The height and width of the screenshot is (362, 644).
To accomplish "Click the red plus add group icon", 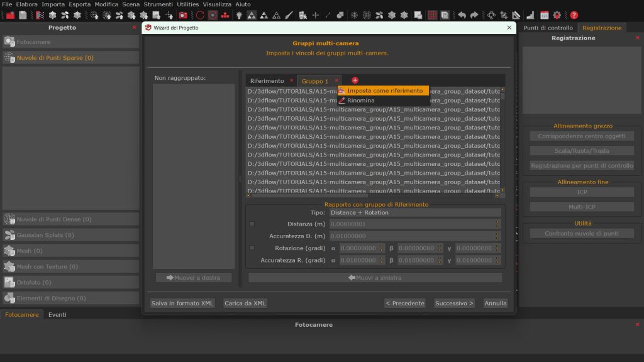I will (x=355, y=80).
